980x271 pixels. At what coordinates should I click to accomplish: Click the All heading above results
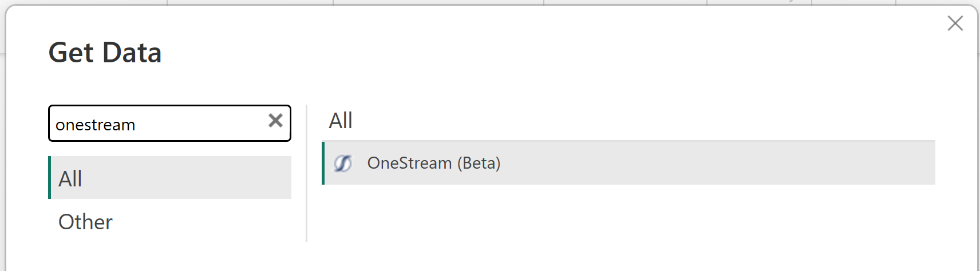click(341, 121)
